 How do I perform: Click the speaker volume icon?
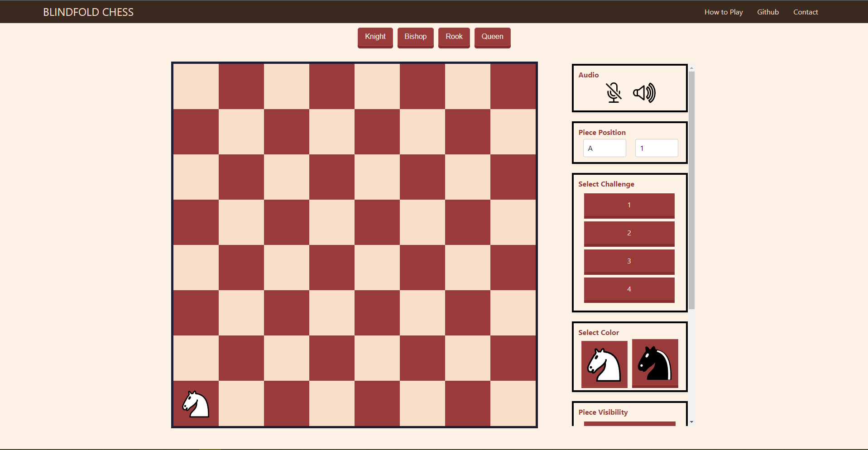pyautogui.click(x=645, y=93)
